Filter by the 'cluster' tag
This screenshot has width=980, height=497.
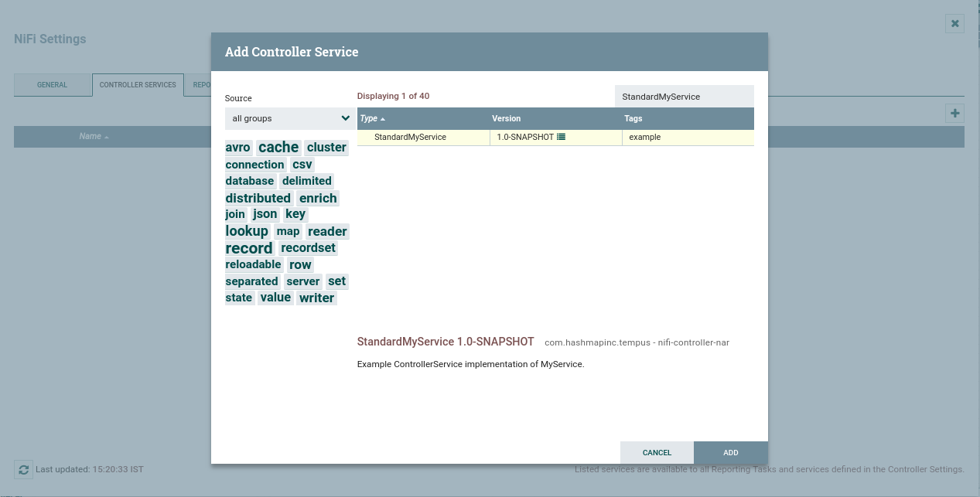pos(326,147)
